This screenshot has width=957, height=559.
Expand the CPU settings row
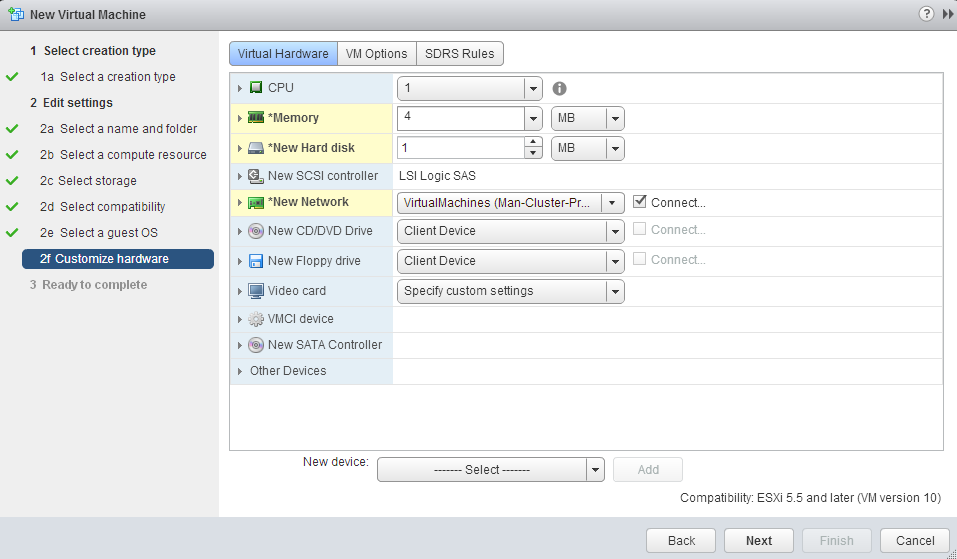(239, 88)
